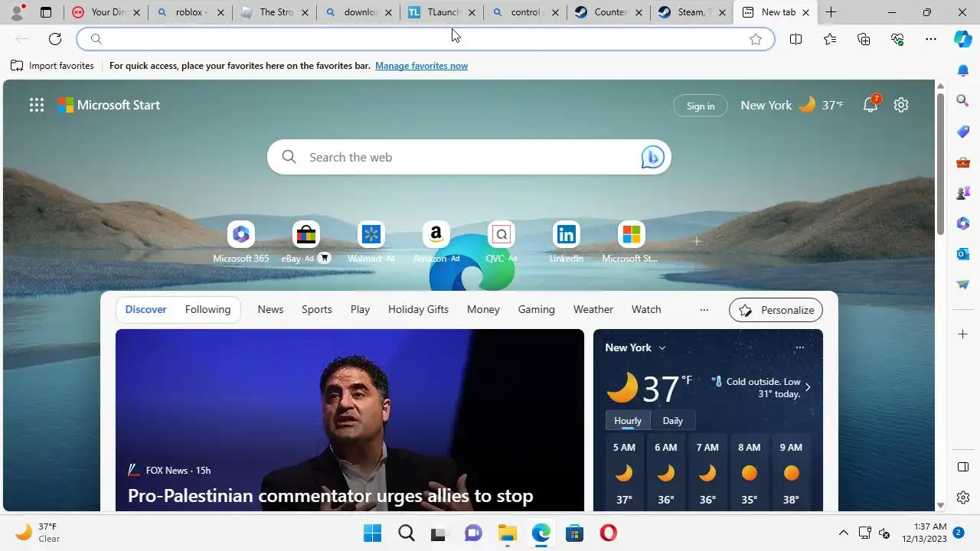Click Manage favorites now link

[421, 66]
